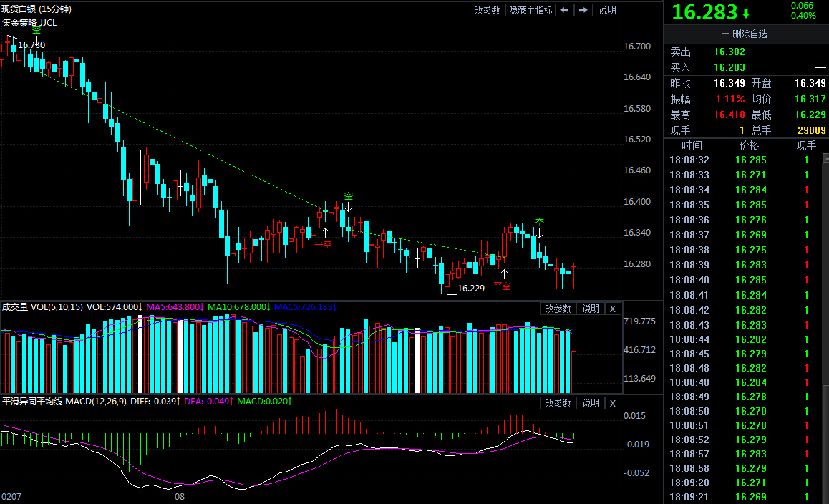The height and width of the screenshot is (504, 829).
Task: Click the 时间 column header
Action: 692,145
